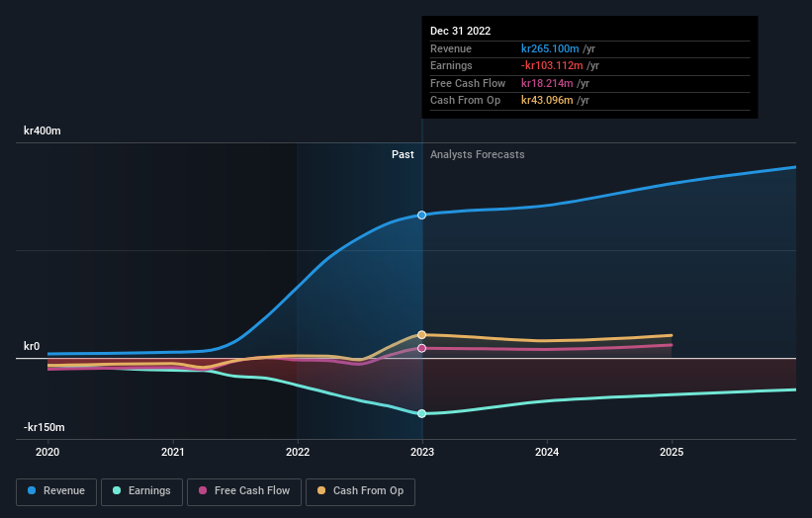Toggle the Revenue series in the legend
812x518 pixels.
pos(56,491)
